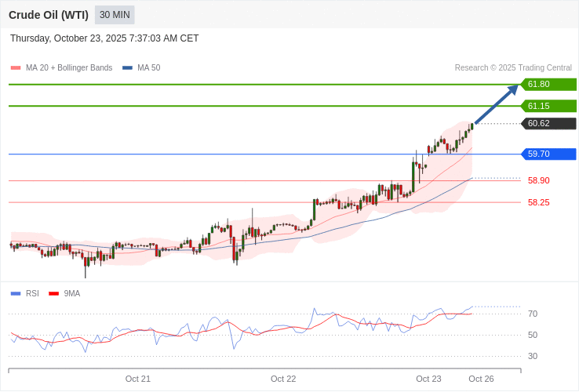Click the 60.62 current price tag
Viewport: 579px width, 392px height.
[548, 124]
